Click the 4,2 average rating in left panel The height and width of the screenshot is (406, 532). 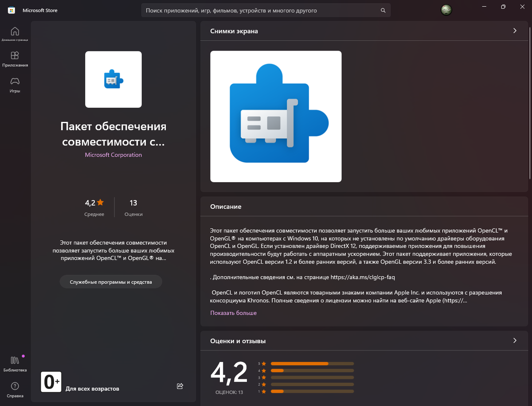point(94,203)
